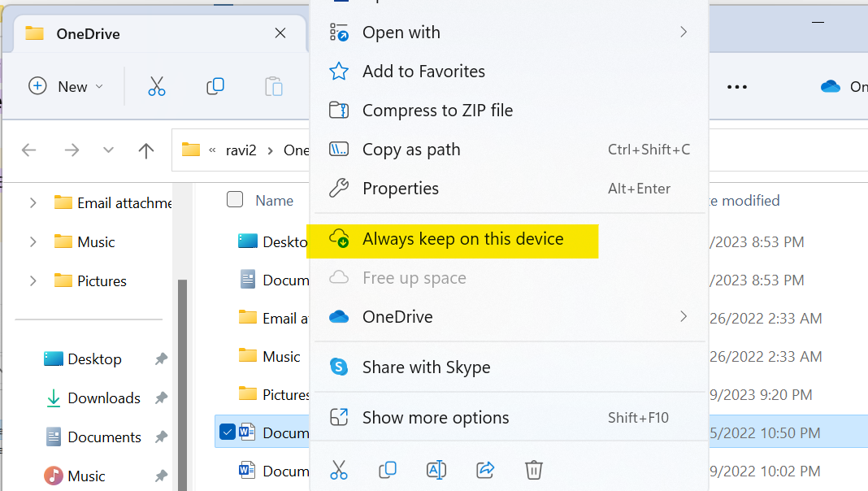
Task: Expand the Music tree folder
Action: pyautogui.click(x=33, y=242)
